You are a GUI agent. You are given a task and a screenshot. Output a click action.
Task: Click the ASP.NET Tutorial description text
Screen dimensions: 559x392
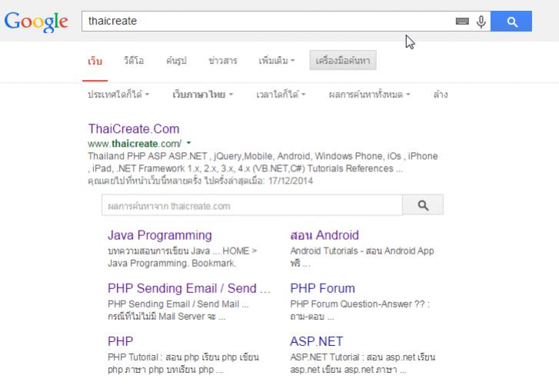click(363, 363)
